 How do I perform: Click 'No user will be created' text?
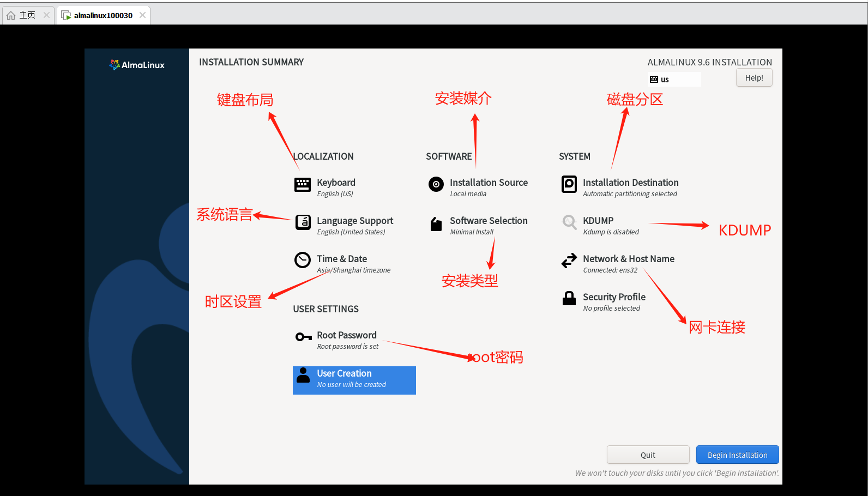click(351, 385)
